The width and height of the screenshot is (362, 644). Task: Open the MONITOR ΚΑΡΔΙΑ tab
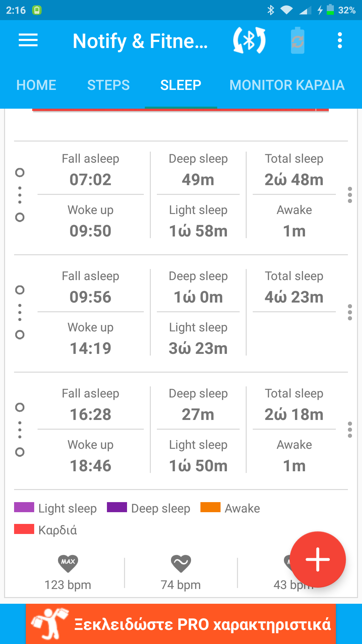pyautogui.click(x=287, y=85)
